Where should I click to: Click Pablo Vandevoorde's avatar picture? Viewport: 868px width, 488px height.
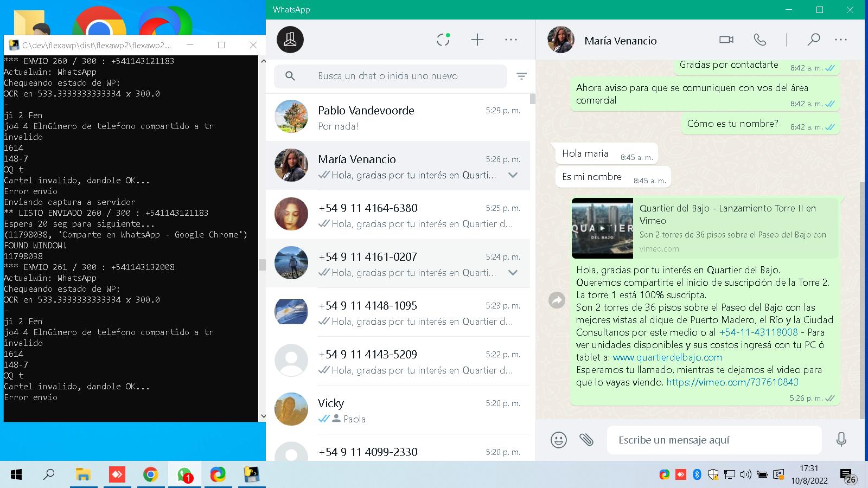coord(291,116)
